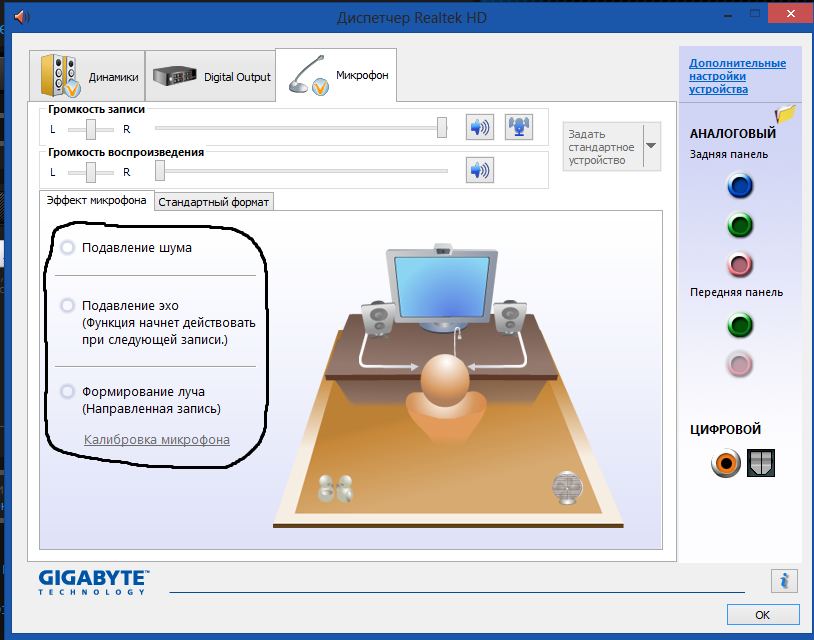Switch to the Digital Output tab
The image size is (814, 640).
[x=210, y=76]
